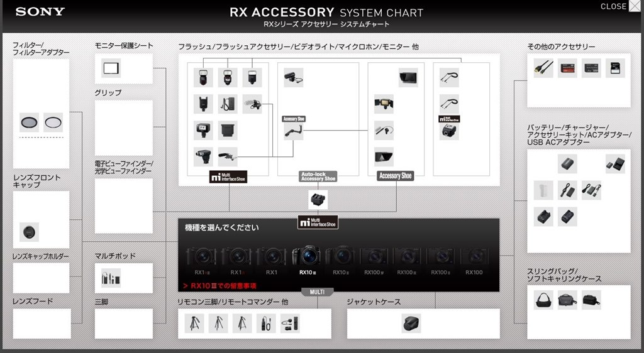This screenshot has height=353, width=644.
Task: Click the レンズキャップホルダー heading
Action: [x=41, y=256]
